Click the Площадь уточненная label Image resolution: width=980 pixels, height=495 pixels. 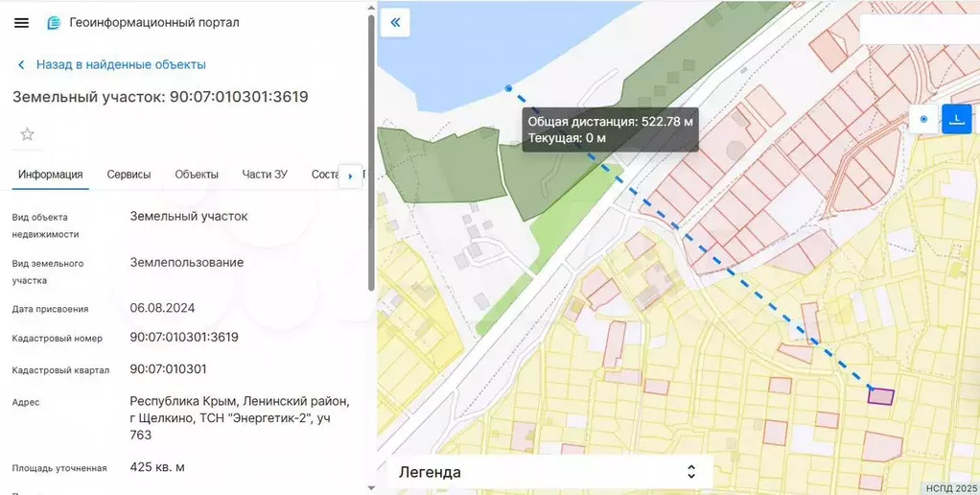[59, 468]
